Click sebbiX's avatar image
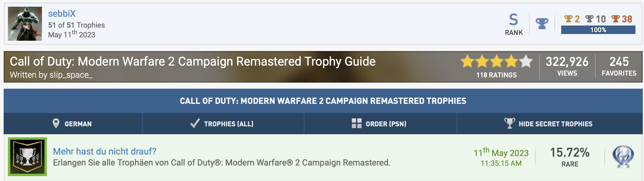 coord(25,24)
